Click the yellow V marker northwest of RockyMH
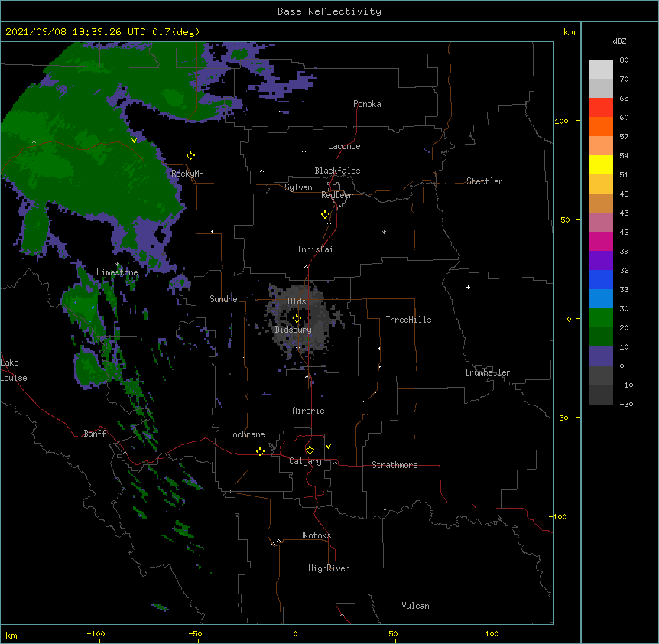The image size is (659, 644). [x=134, y=141]
